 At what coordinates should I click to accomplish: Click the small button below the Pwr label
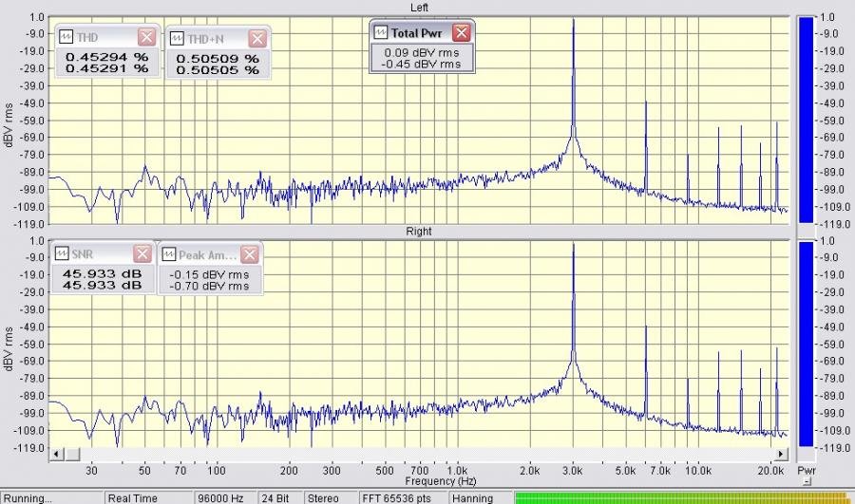click(x=807, y=482)
